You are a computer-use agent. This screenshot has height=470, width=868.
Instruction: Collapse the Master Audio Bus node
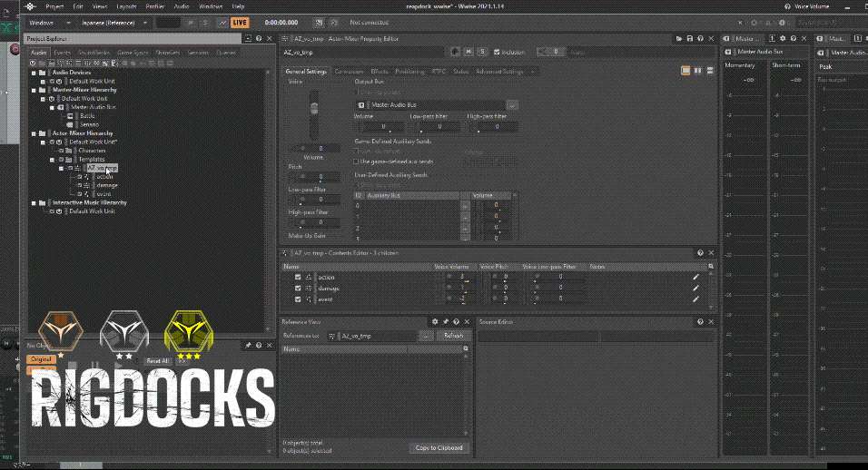point(52,107)
